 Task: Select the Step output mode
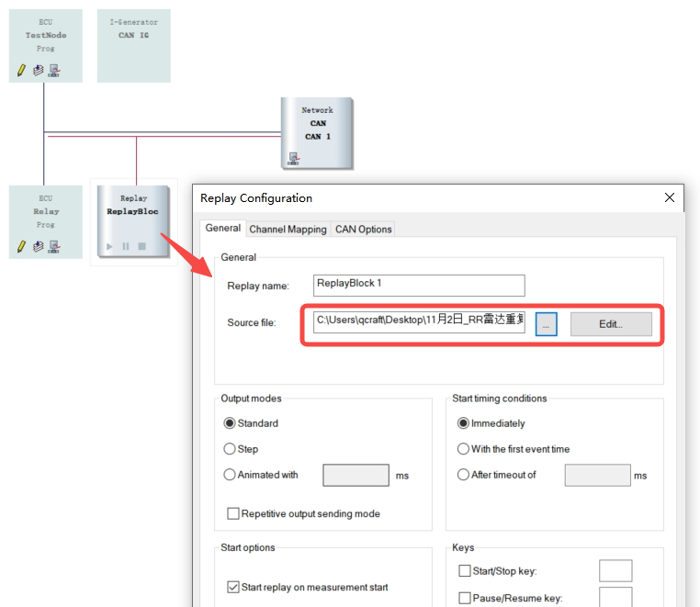point(230,449)
